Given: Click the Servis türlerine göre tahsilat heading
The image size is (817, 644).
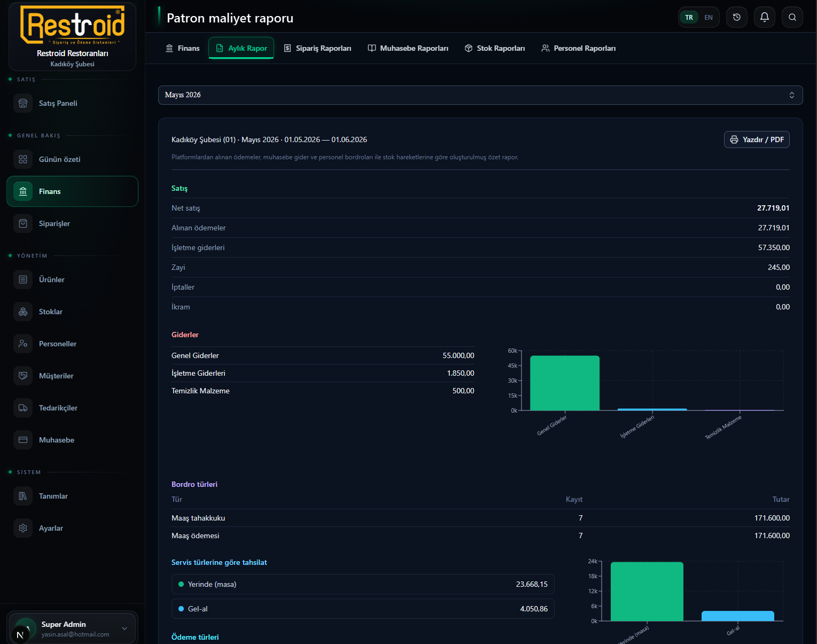Looking at the screenshot, I should coord(219,562).
